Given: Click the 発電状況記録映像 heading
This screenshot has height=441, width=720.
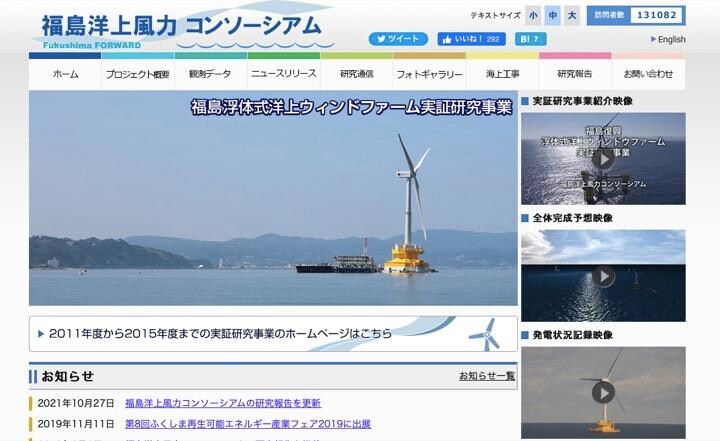Looking at the screenshot, I should 573,335.
